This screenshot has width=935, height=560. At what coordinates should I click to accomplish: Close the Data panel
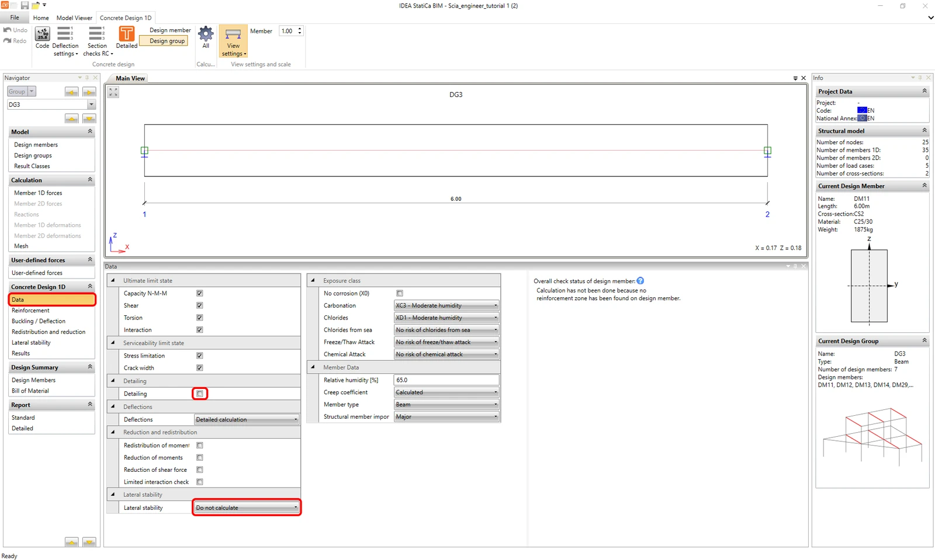click(x=804, y=266)
